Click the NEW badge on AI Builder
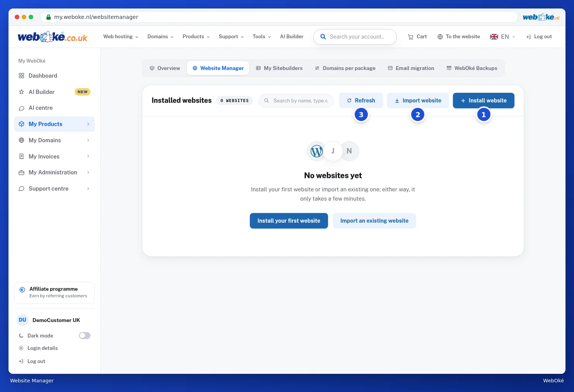574x392 pixels. pos(82,92)
